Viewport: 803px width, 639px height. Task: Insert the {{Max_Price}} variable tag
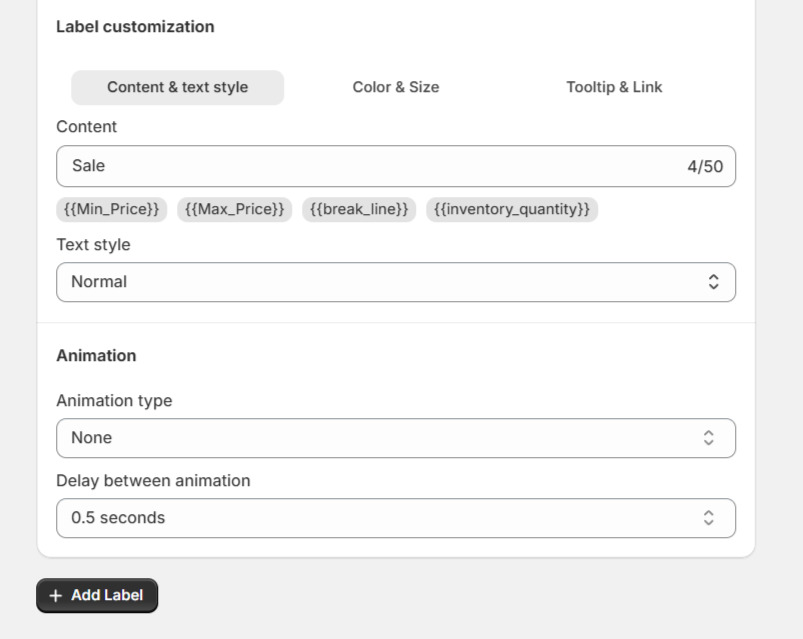click(x=235, y=209)
